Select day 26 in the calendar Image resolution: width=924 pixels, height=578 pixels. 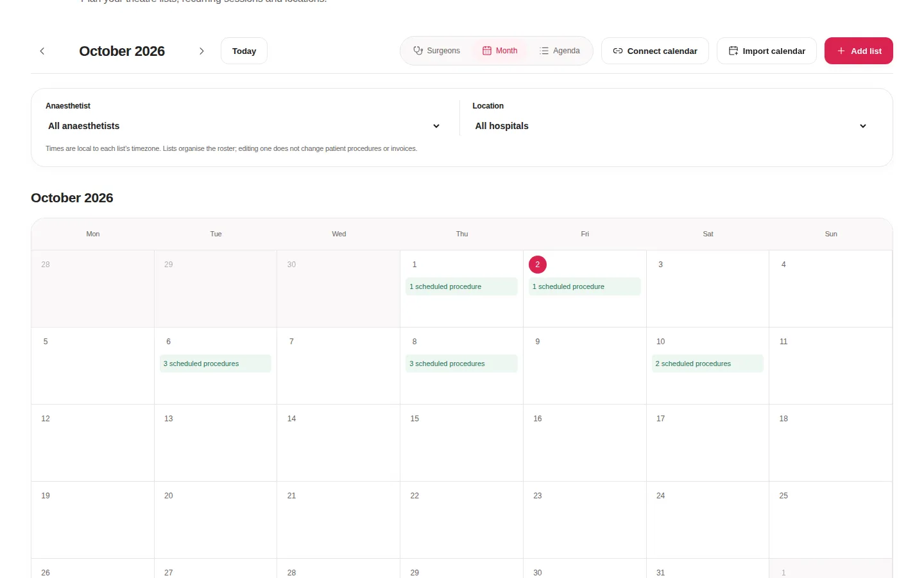pos(46,572)
